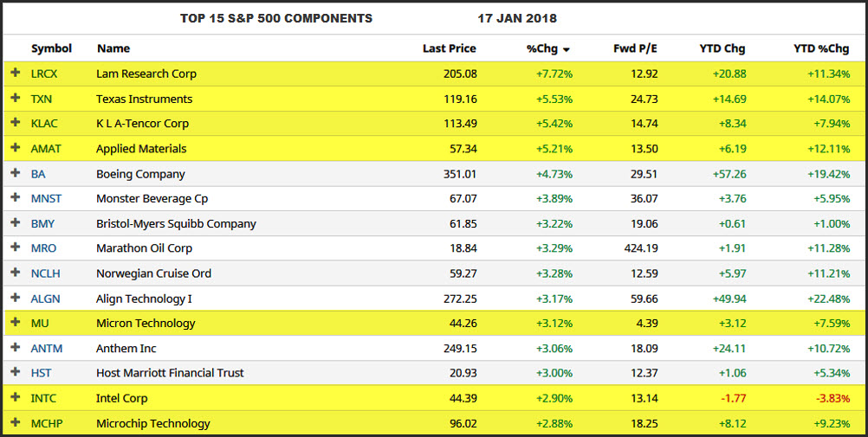The height and width of the screenshot is (437, 868).
Task: Open the BMY symbol link
Action: click(42, 223)
